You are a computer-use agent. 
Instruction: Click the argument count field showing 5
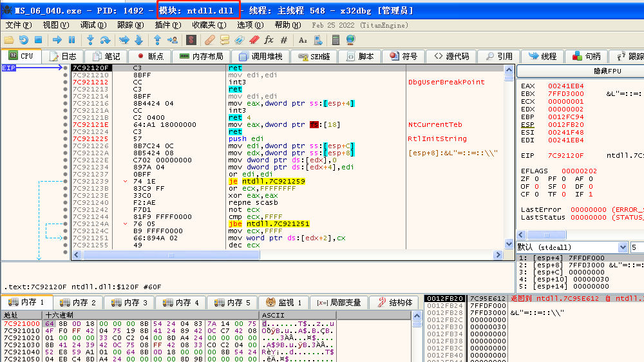(x=636, y=247)
